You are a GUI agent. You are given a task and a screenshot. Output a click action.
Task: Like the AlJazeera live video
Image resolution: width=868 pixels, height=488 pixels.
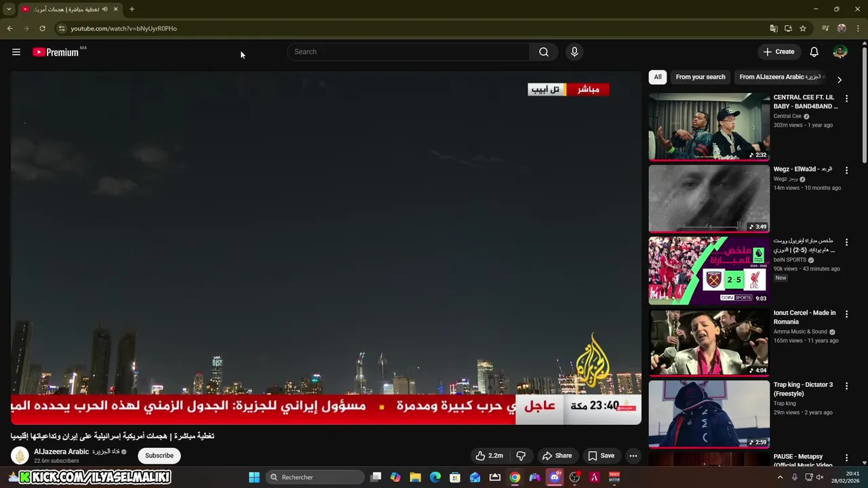tap(488, 455)
